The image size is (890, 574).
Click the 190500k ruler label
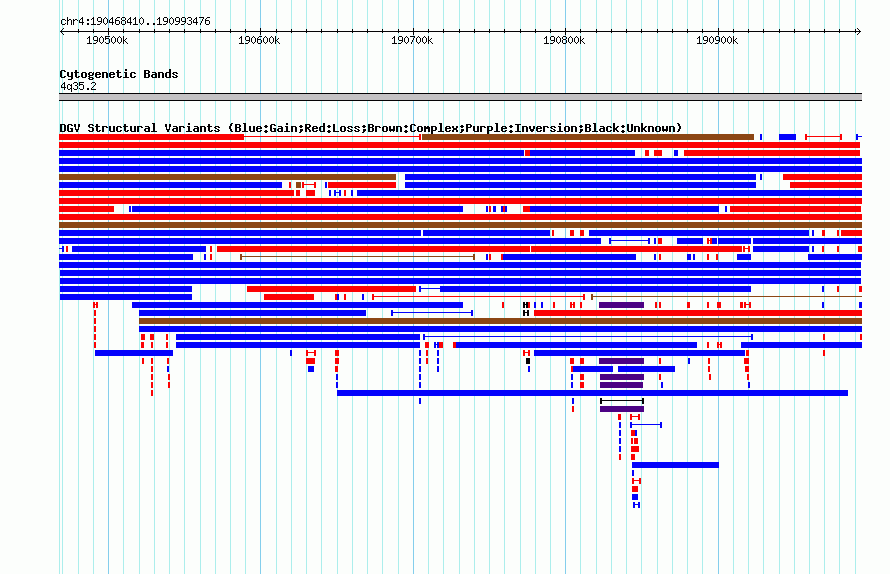tap(107, 40)
